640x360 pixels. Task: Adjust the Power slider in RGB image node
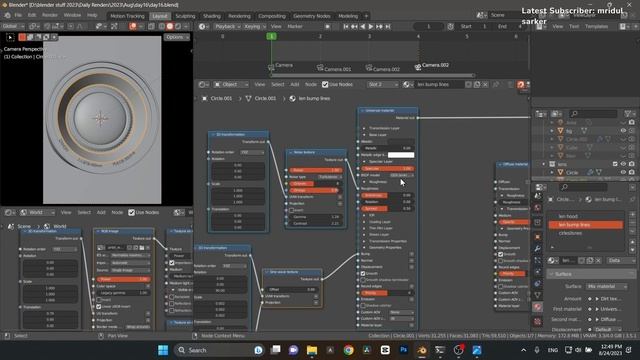124,279
